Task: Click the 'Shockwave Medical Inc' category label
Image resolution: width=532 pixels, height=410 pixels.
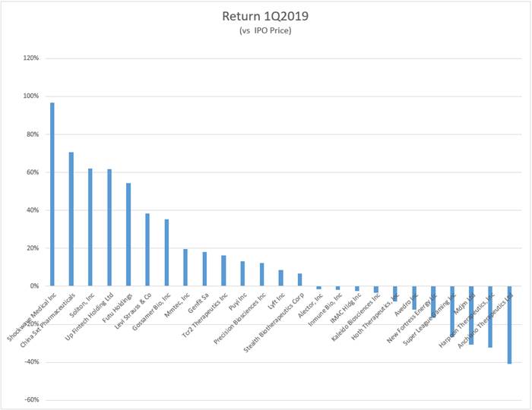Action: pyautogui.click(x=31, y=317)
